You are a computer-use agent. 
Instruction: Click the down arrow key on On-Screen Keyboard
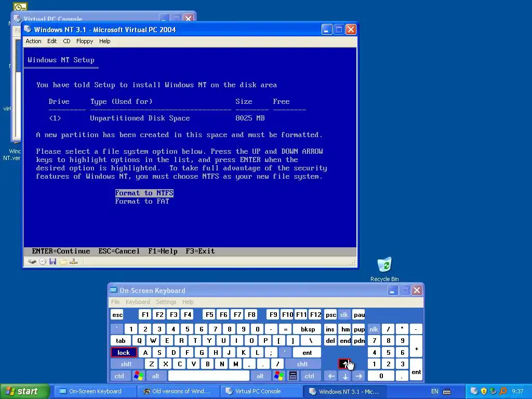click(345, 376)
